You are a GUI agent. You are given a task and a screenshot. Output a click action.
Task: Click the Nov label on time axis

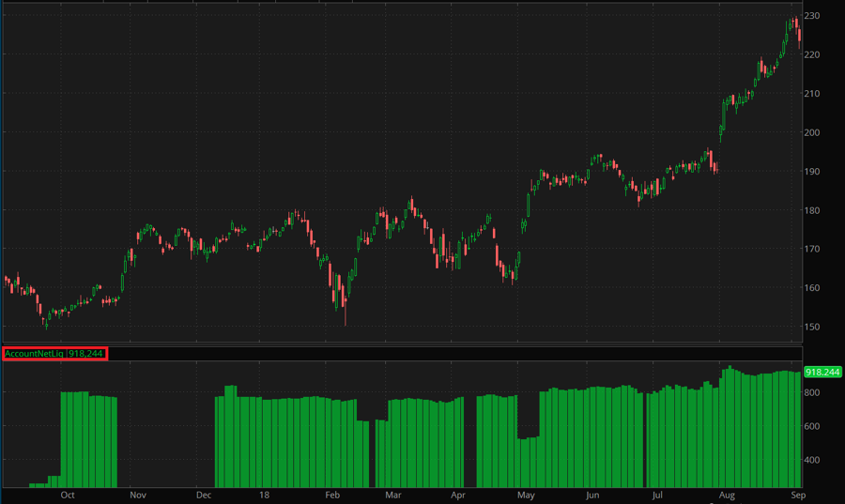[137, 494]
